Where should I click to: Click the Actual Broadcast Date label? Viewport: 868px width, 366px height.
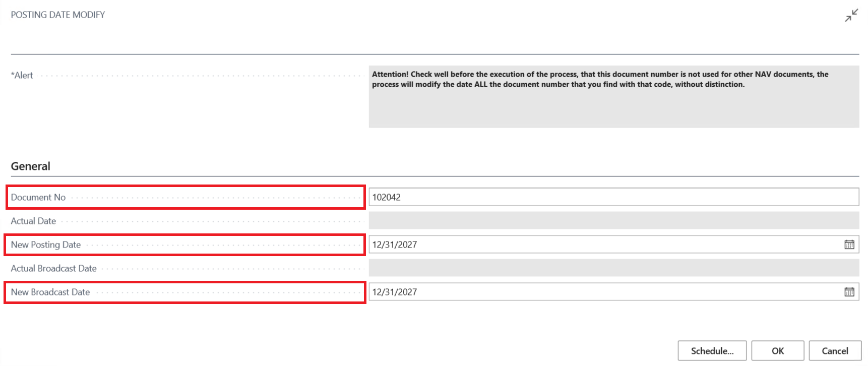coord(53,268)
